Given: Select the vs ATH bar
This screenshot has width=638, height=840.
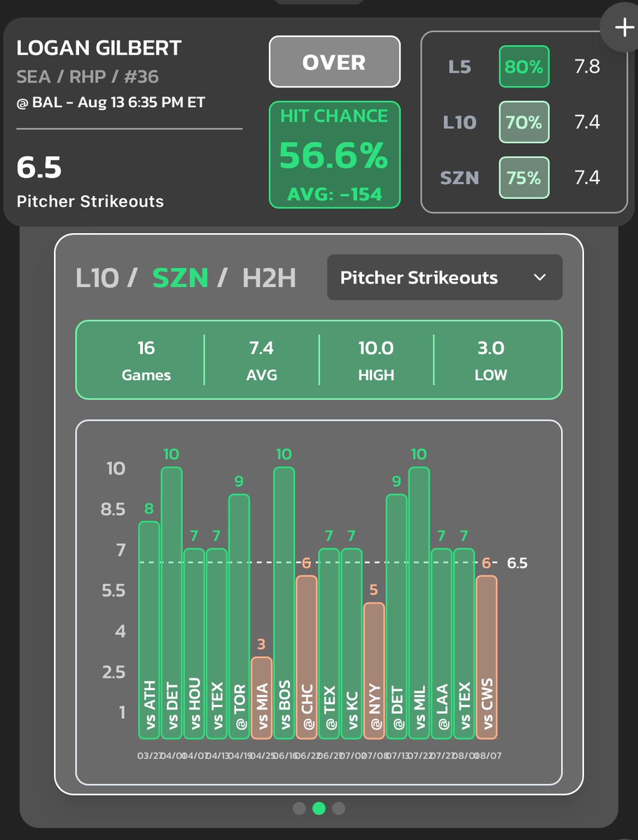Looking at the screenshot, I should [149, 630].
